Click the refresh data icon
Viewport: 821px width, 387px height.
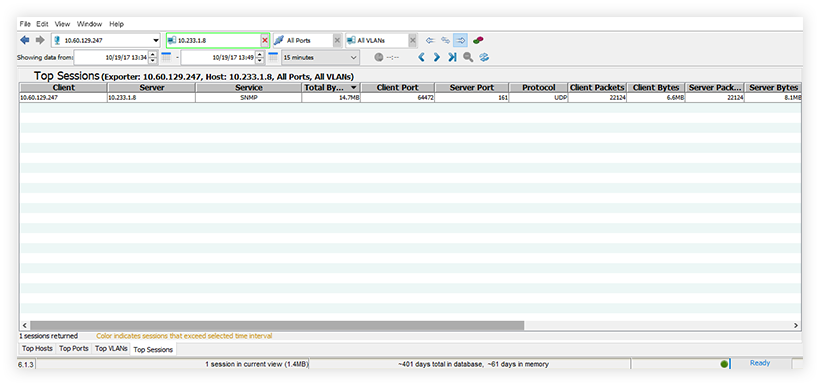click(x=484, y=58)
